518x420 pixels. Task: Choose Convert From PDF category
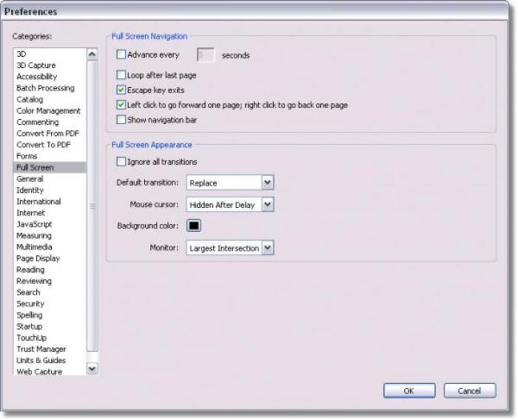50,133
